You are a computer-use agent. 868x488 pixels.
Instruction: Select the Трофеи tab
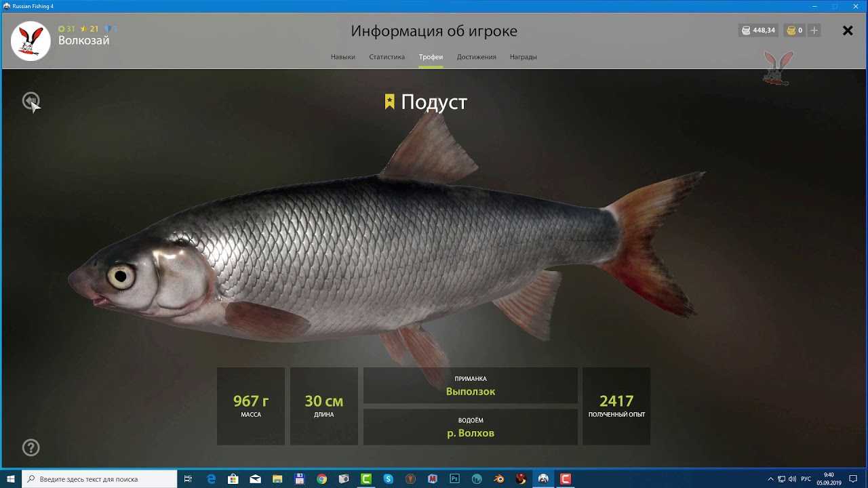coord(431,57)
